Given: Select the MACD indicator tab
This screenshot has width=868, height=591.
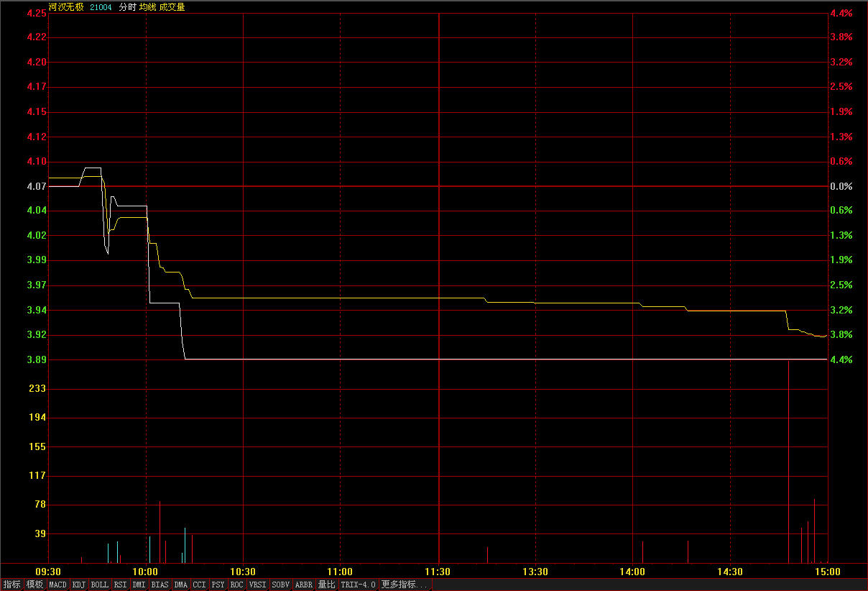Looking at the screenshot, I should 57,585.
